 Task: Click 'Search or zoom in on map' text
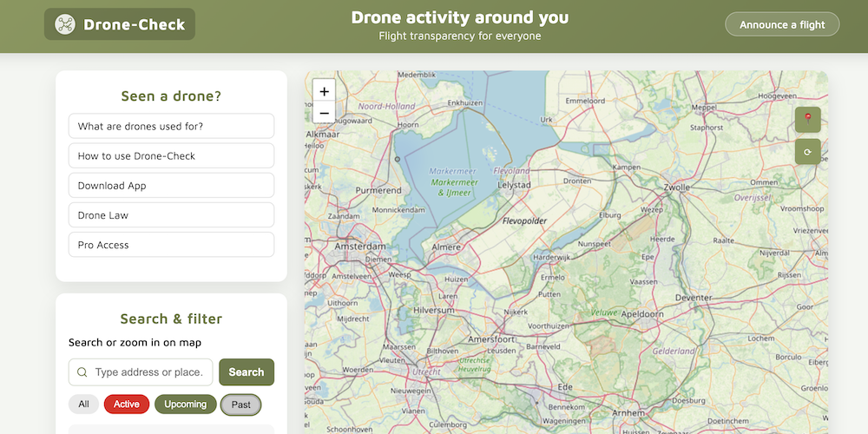[x=135, y=343]
